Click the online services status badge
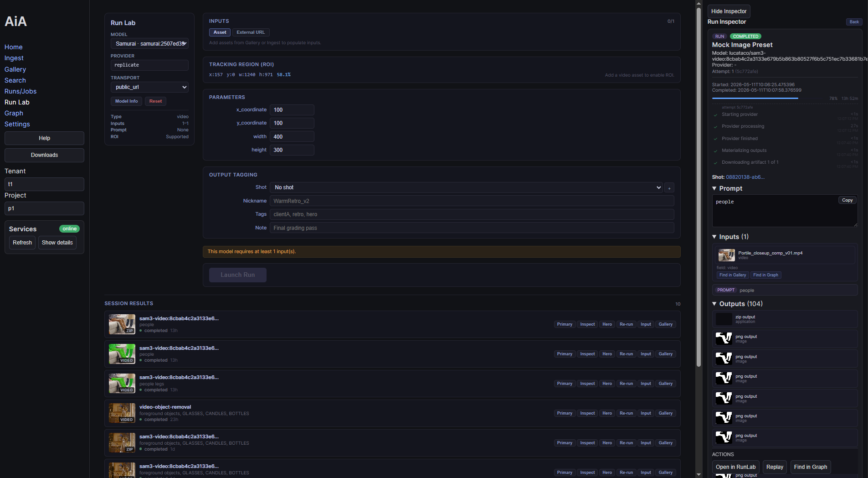This screenshot has height=478, width=868. [70, 229]
